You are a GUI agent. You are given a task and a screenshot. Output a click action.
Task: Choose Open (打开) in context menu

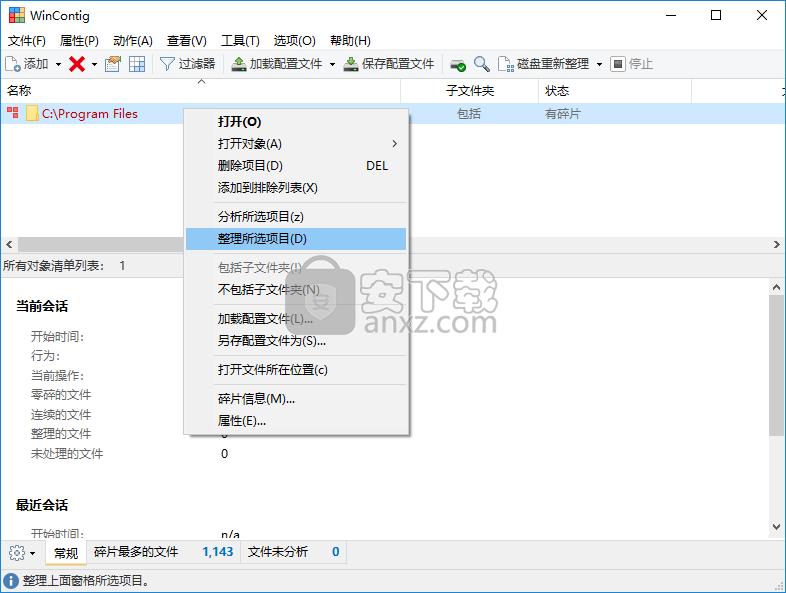pos(296,122)
